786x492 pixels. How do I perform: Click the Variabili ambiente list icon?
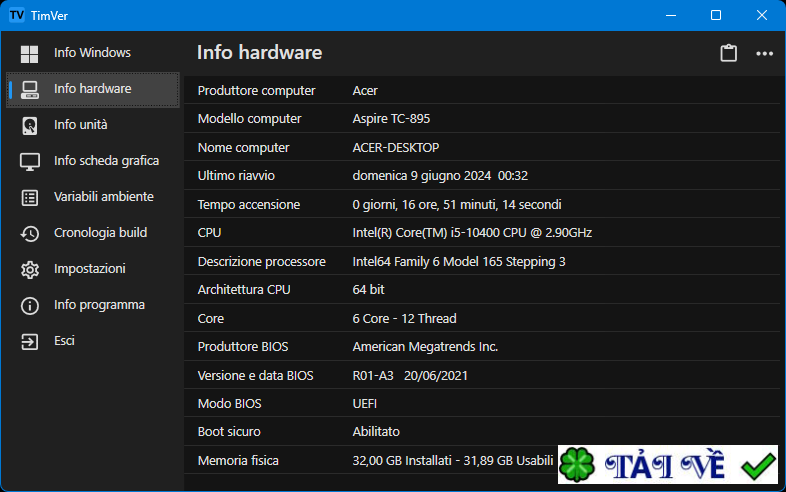(30, 197)
